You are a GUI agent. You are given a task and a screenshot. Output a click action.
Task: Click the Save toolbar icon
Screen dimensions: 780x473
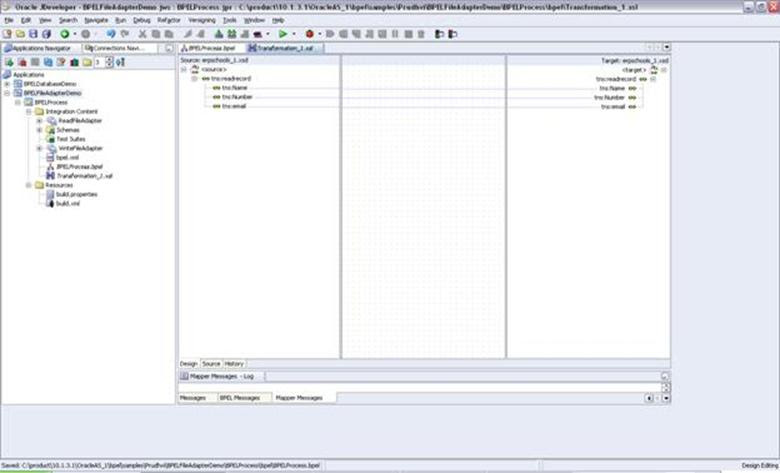[33, 34]
